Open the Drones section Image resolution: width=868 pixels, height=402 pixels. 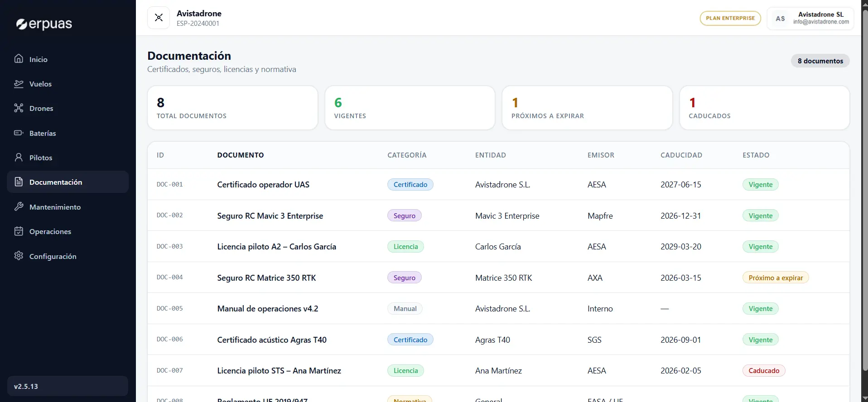tap(68, 108)
